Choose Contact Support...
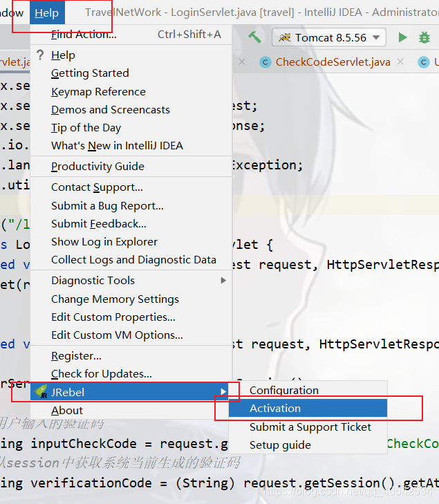The height and width of the screenshot is (504, 439). pos(131,187)
